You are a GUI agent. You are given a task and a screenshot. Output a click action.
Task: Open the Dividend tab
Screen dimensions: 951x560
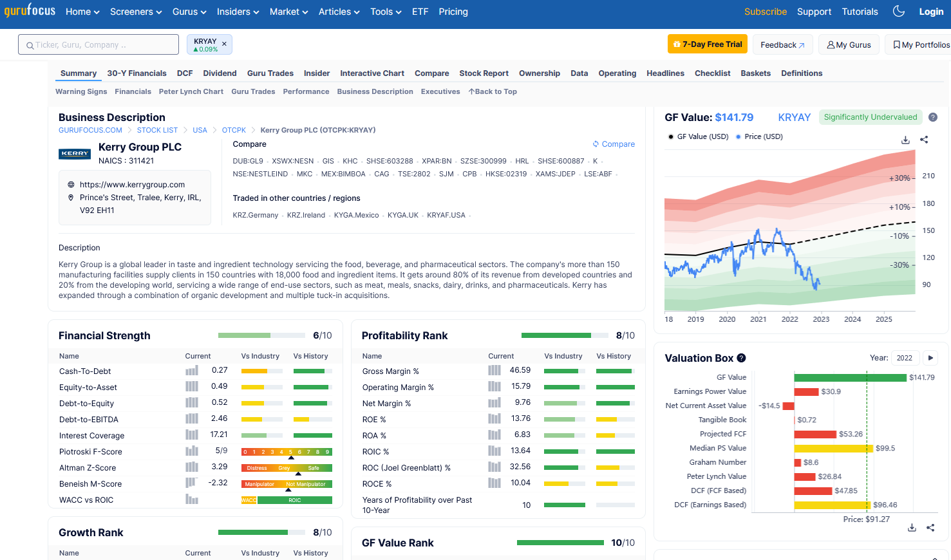220,73
